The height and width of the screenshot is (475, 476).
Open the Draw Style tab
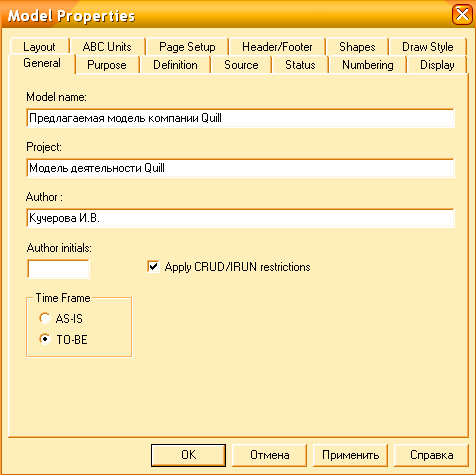(428, 47)
